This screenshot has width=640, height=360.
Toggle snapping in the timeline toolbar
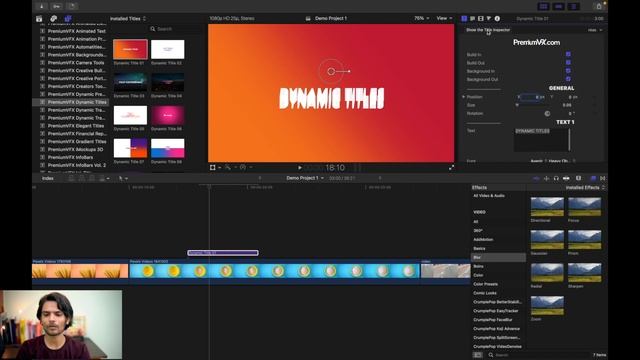pyautogui.click(x=566, y=178)
